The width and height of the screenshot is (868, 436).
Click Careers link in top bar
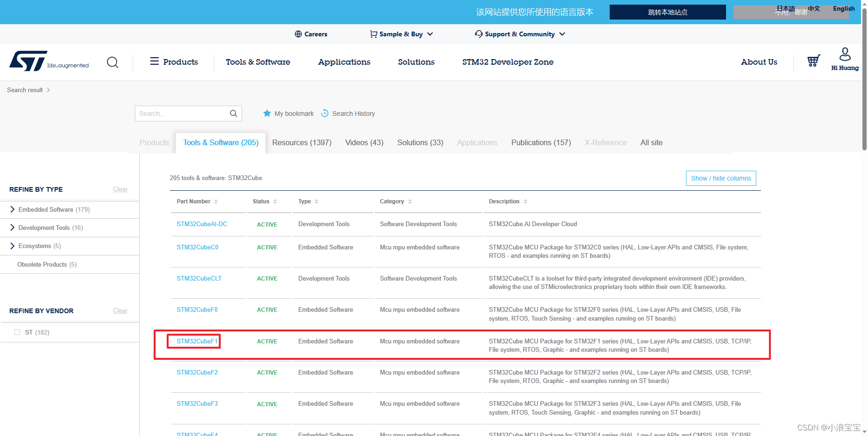click(x=316, y=34)
